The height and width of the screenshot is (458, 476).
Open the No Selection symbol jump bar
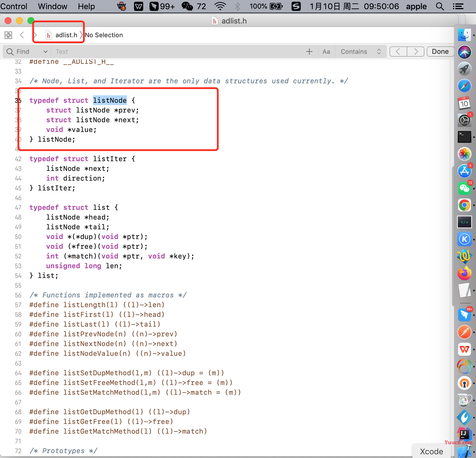(x=104, y=35)
